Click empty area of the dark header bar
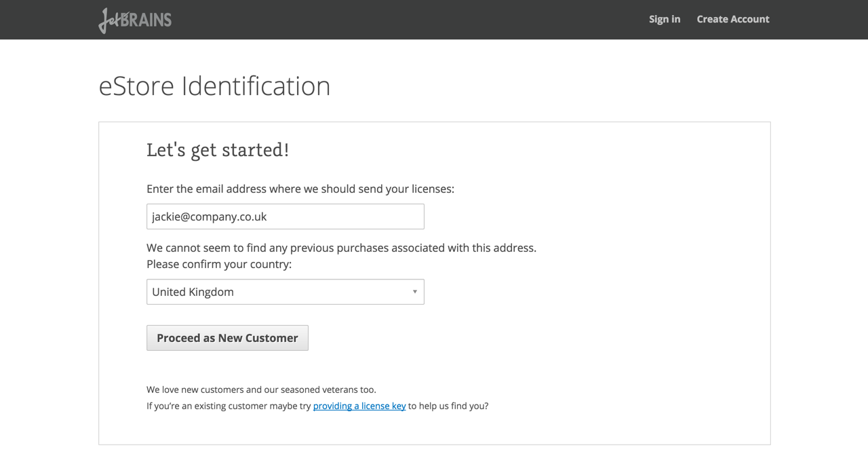This screenshot has height=452, width=868. (x=407, y=19)
